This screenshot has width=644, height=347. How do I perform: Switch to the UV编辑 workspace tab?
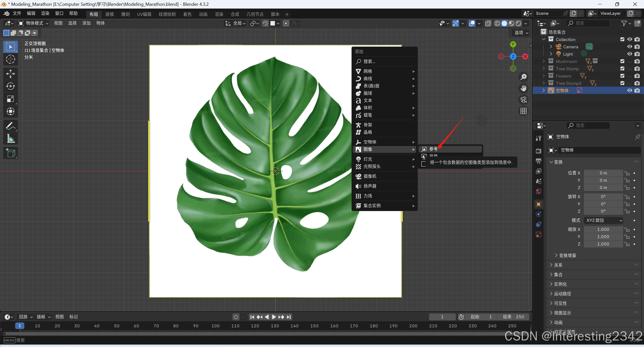point(144,14)
